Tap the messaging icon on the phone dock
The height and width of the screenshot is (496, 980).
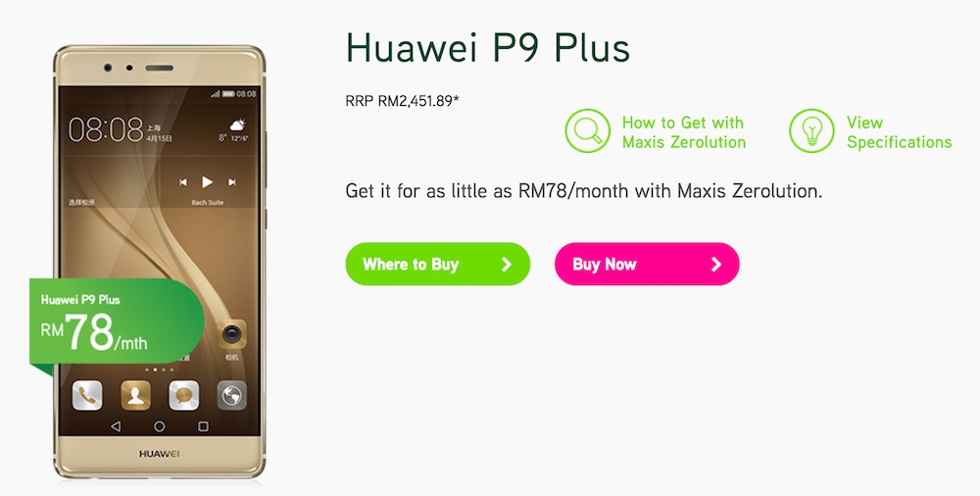click(184, 396)
